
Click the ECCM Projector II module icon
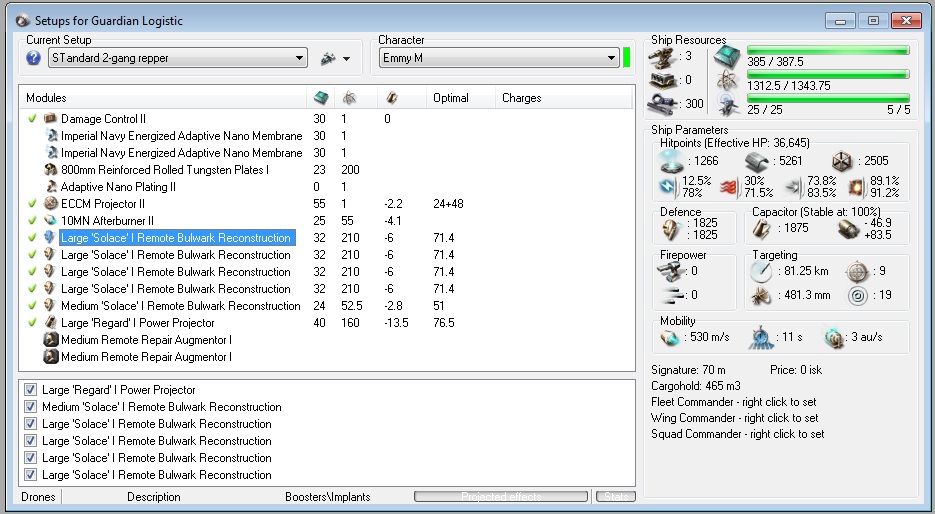click(x=50, y=204)
